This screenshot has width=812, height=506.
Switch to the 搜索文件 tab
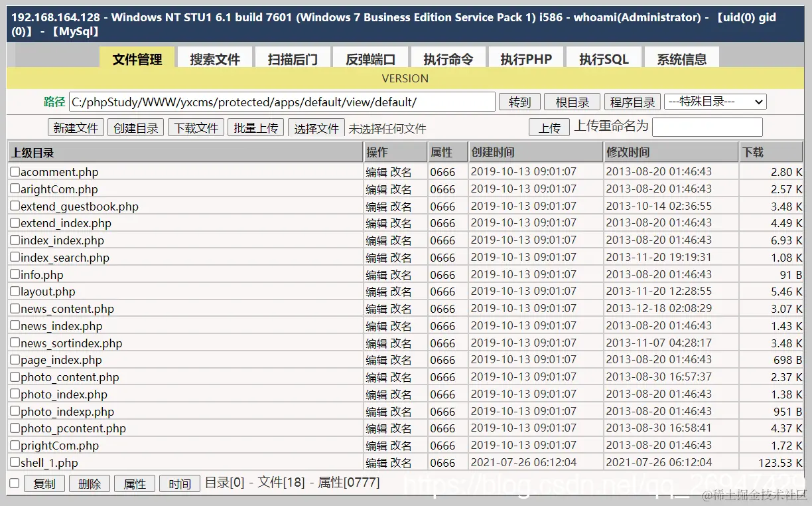[x=214, y=58]
